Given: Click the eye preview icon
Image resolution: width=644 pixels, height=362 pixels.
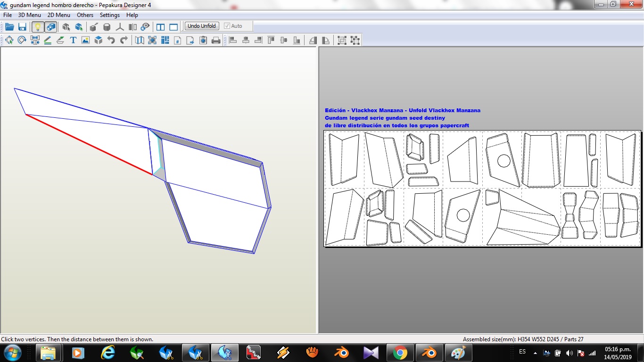Looking at the screenshot, I should coord(145,27).
